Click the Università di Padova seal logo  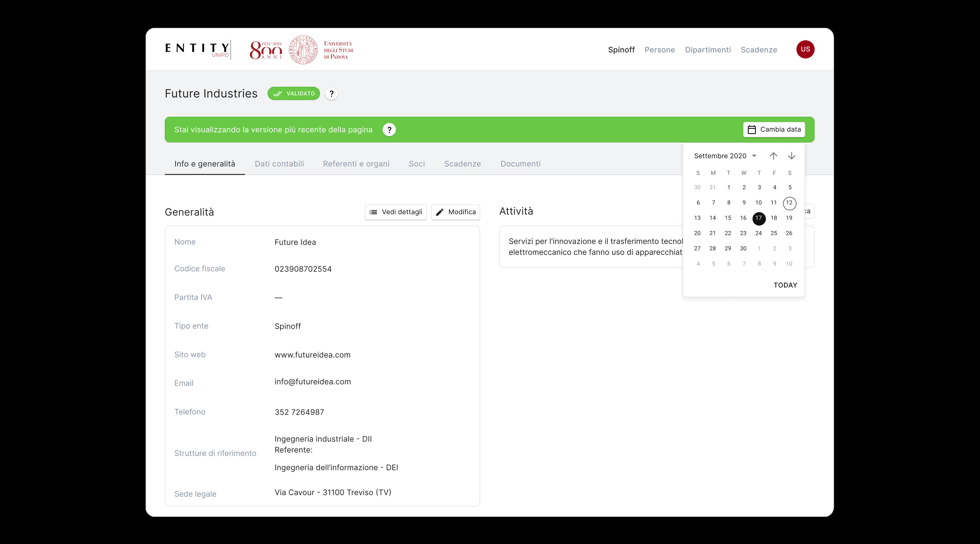tap(303, 50)
